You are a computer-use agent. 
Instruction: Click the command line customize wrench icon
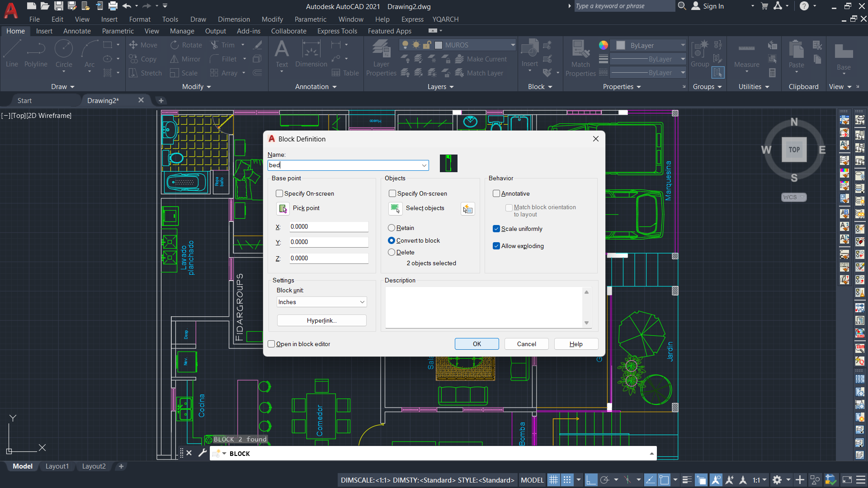pos(202,453)
